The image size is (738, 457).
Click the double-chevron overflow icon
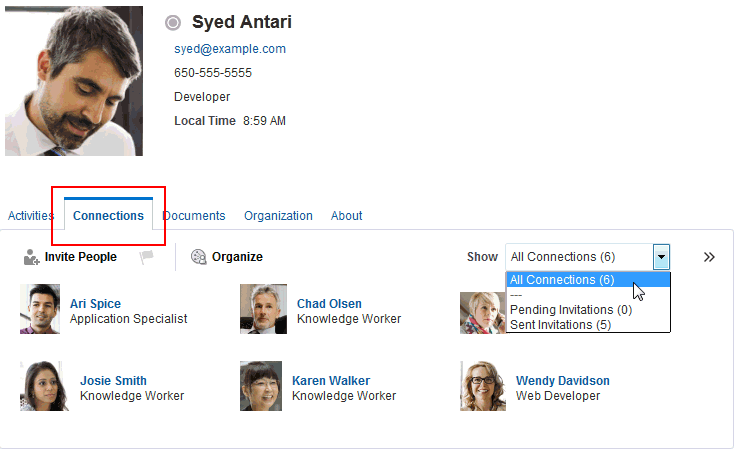[709, 257]
